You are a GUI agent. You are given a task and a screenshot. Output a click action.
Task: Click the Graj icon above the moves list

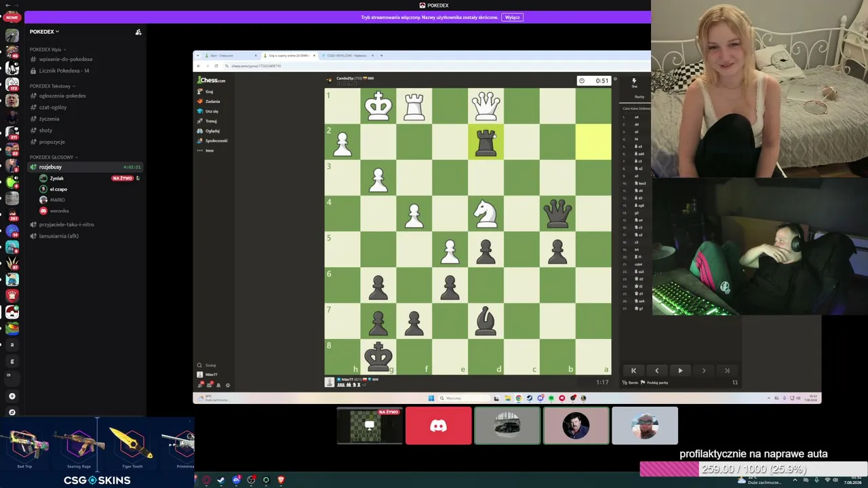pyautogui.click(x=635, y=82)
